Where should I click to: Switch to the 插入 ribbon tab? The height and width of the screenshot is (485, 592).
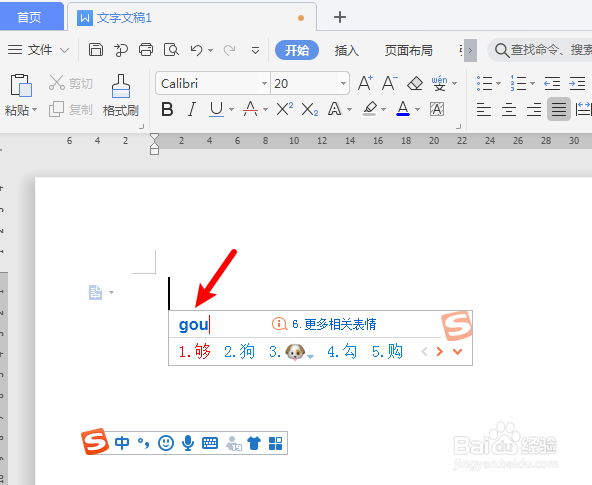[346, 50]
